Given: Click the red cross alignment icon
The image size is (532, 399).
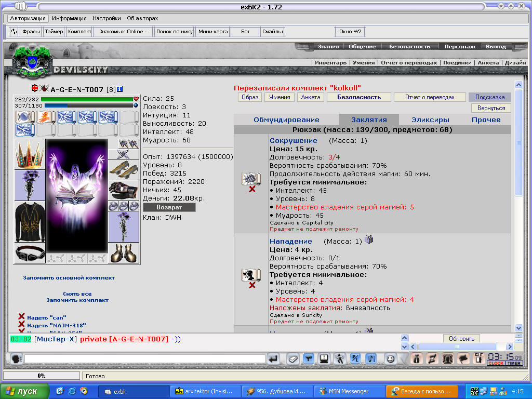Looking at the screenshot, I should 35,88.
